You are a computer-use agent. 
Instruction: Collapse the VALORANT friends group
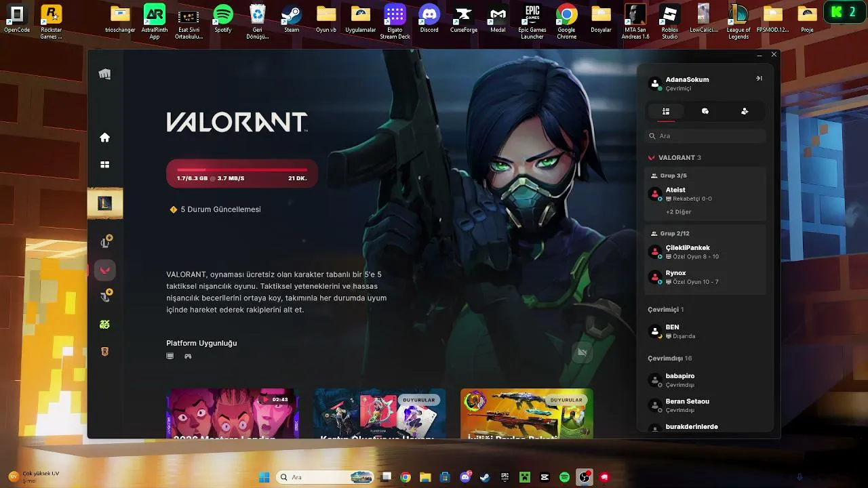675,157
